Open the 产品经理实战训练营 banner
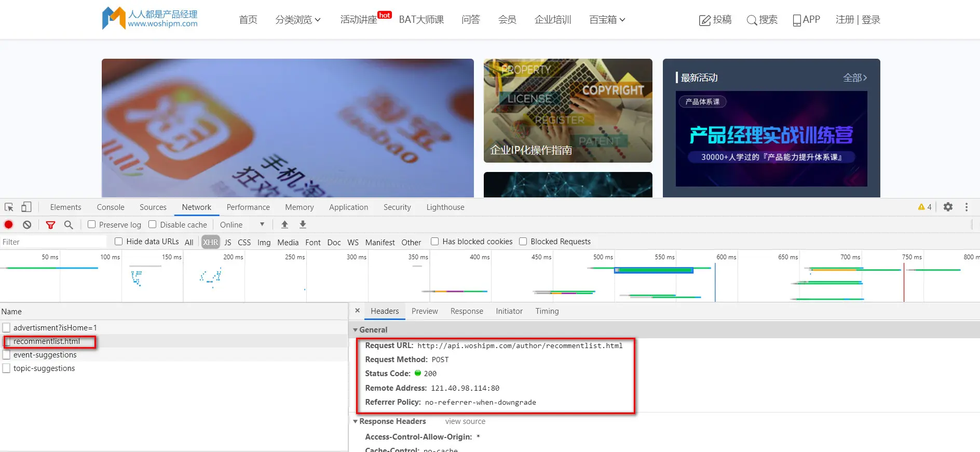 click(771, 139)
